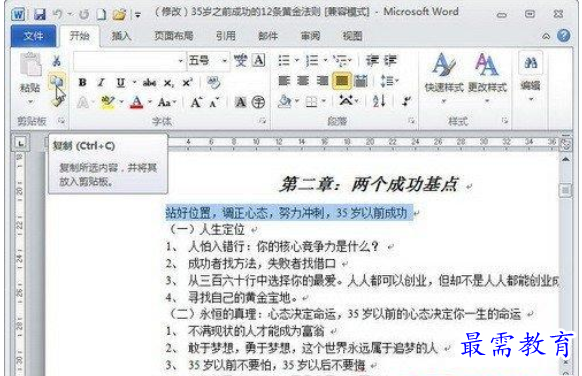Apply character shading
Viewport: 582px width, 376px height.
(240, 102)
